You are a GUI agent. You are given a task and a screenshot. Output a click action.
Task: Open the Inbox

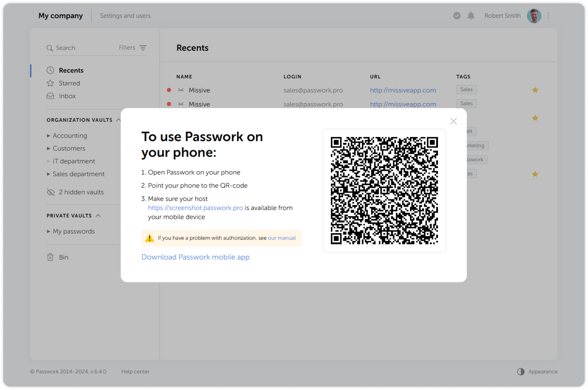coord(67,96)
